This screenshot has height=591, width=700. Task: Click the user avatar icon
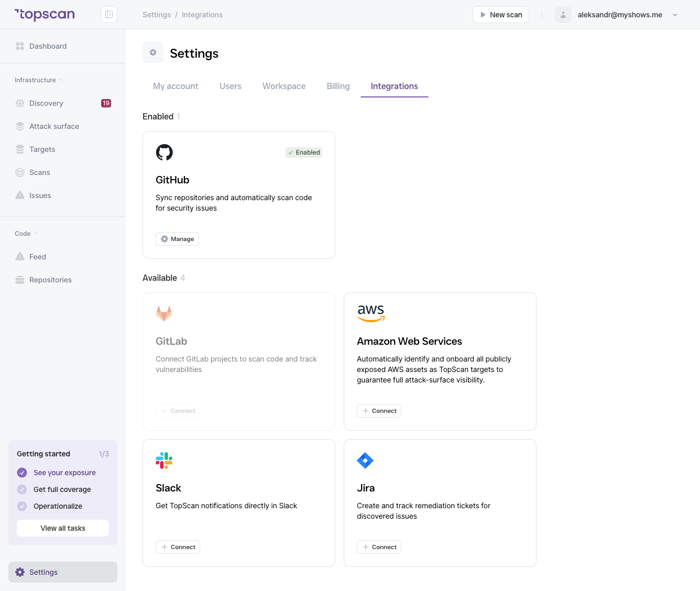click(x=563, y=15)
